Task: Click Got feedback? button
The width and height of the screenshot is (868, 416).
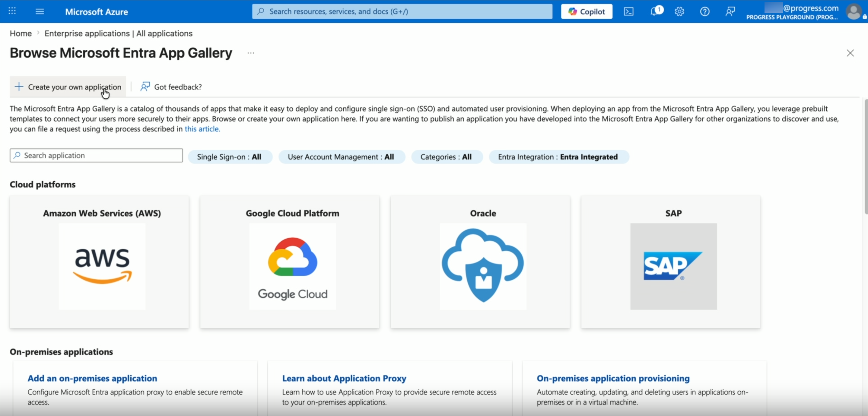Action: pos(171,87)
